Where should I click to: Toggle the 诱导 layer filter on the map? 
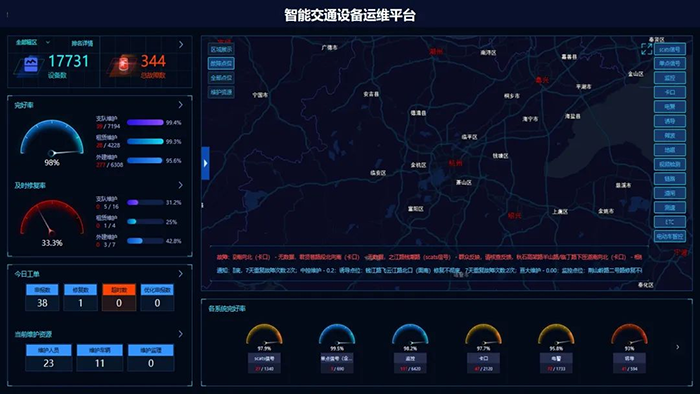670,121
